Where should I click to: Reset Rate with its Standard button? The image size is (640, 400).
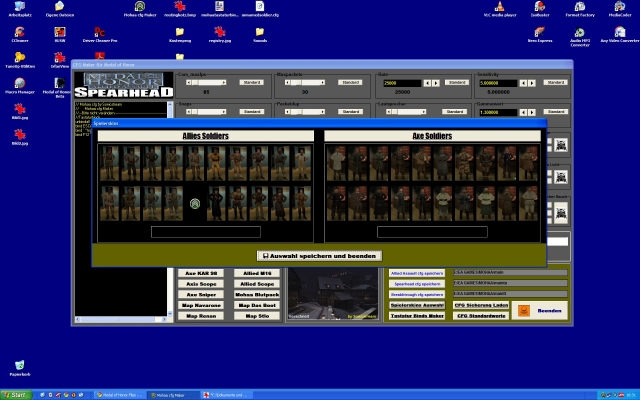457,82
